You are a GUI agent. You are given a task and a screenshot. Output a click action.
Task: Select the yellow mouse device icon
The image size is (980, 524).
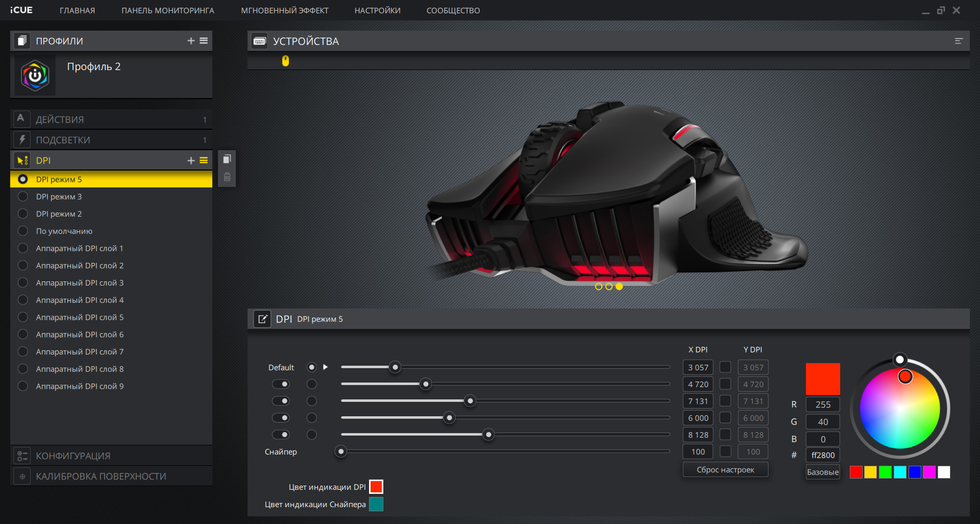(x=285, y=61)
